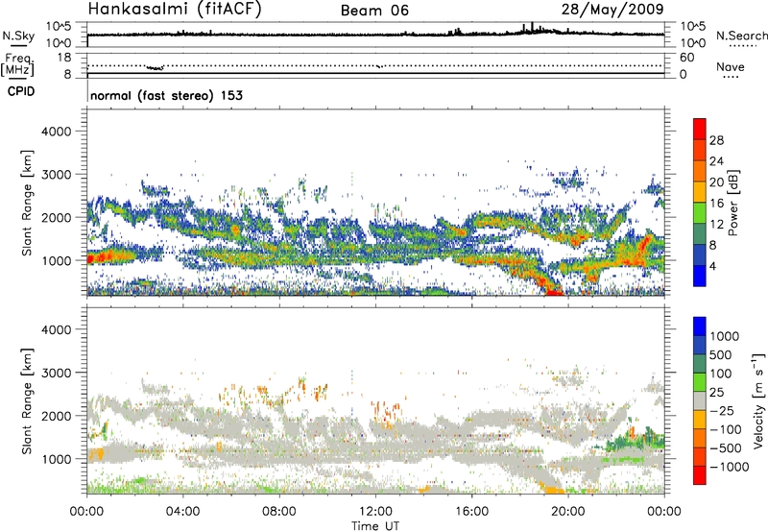Screen dimensions: 768x532
Task: Click the 20 label on Power colorbar
Action: point(716,182)
